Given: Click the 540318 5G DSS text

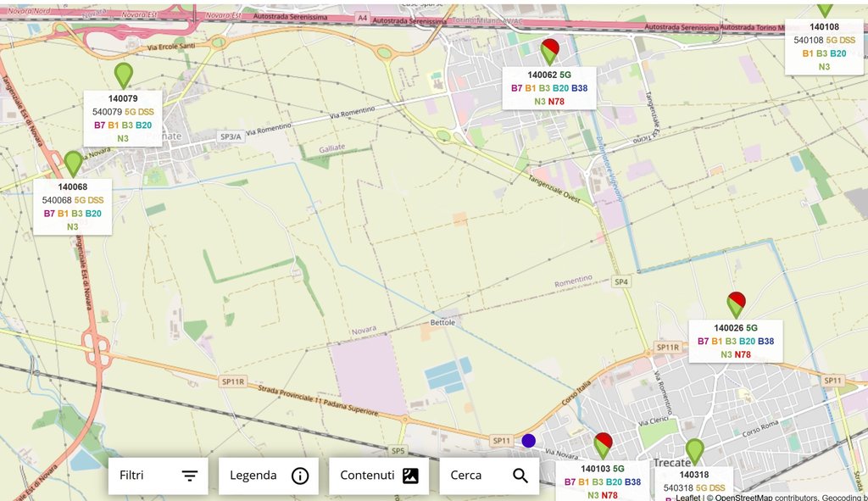Looking at the screenshot, I should (x=694, y=488).
